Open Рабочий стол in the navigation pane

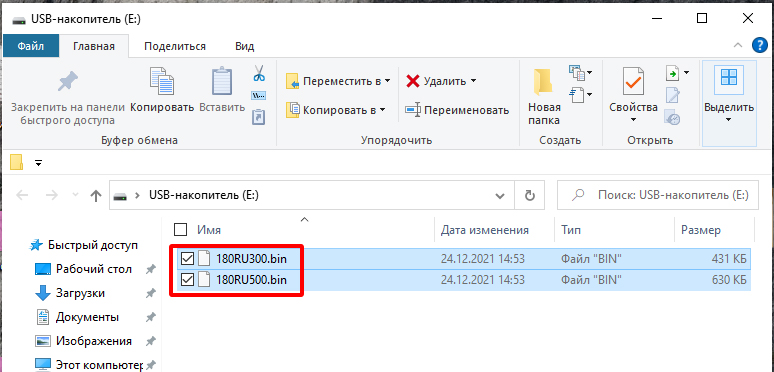(x=93, y=269)
